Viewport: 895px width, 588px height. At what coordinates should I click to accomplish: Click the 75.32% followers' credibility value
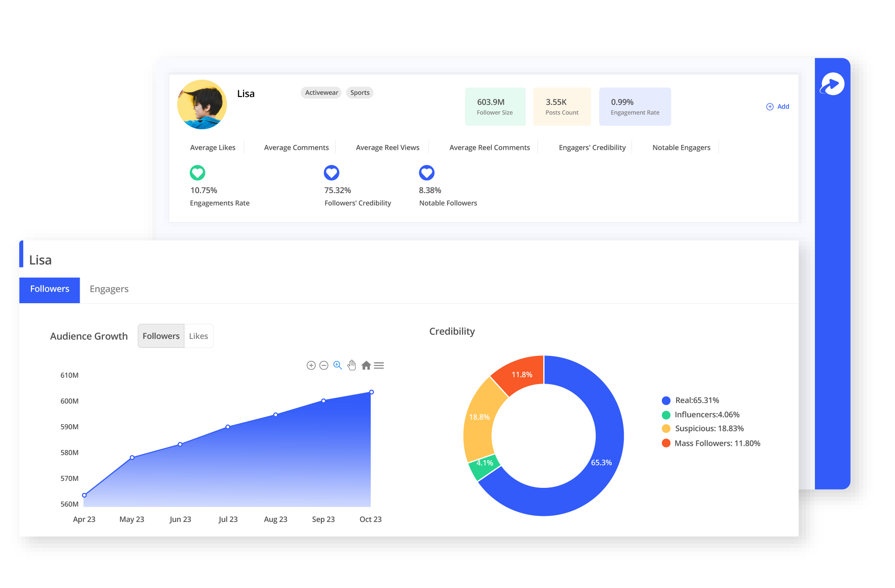click(337, 190)
